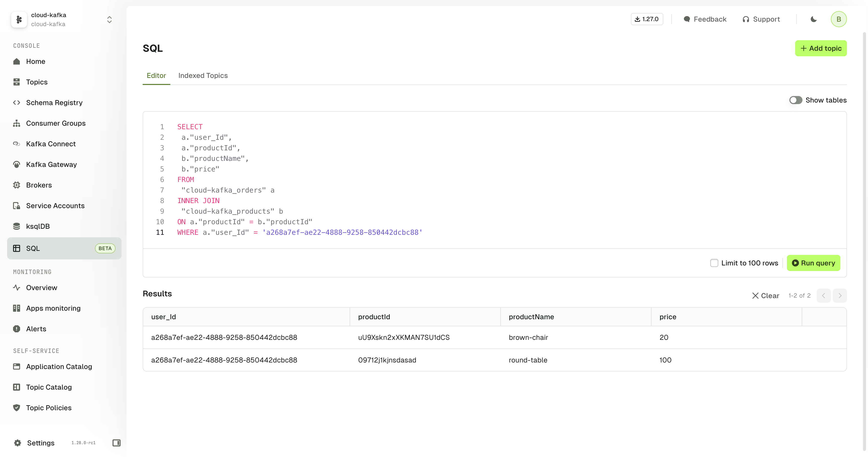Open the Editor tab

point(156,76)
